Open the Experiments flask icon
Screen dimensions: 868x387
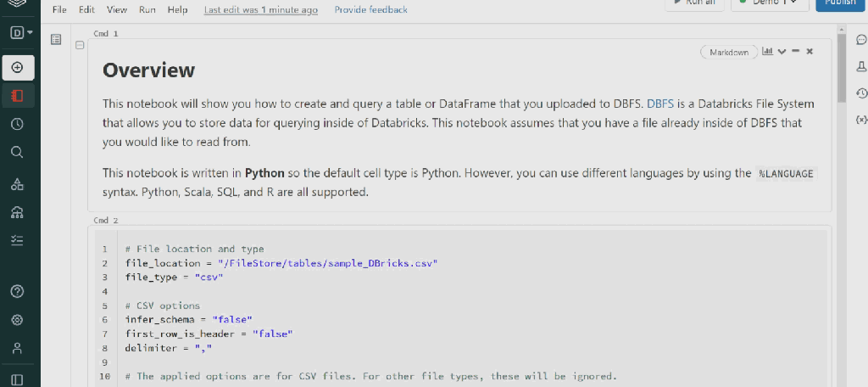tap(861, 66)
